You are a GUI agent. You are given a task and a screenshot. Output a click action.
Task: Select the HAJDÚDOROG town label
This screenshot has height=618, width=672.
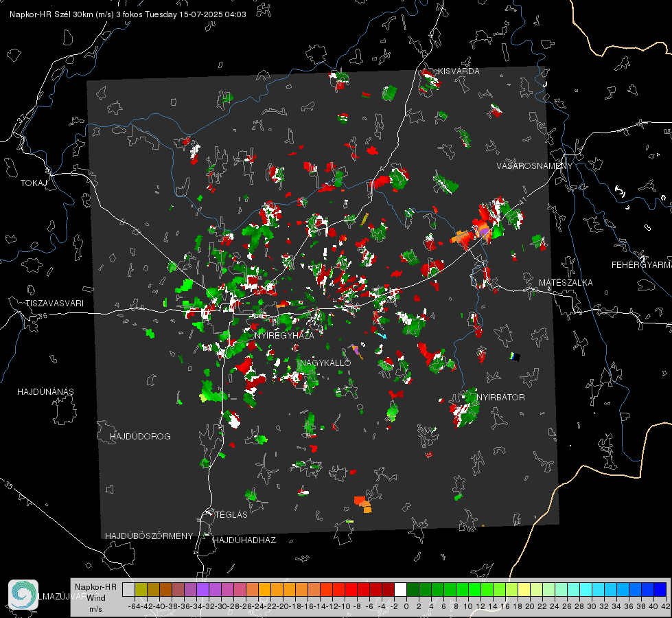pyautogui.click(x=140, y=436)
